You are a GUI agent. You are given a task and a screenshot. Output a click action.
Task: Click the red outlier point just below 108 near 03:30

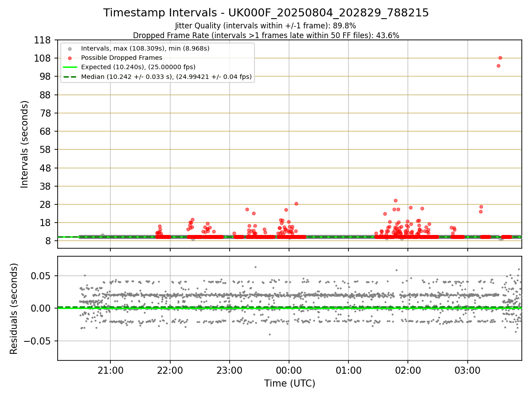[498, 66]
